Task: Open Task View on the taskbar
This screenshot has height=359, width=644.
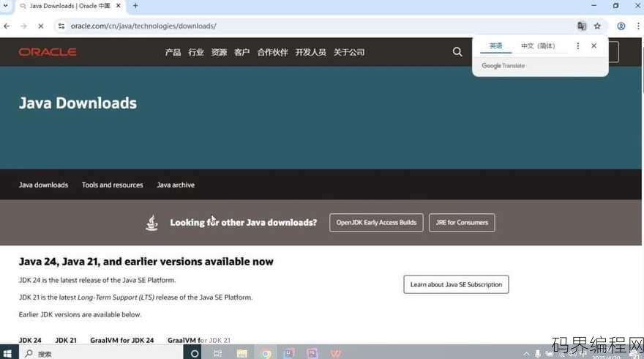Action: click(x=217, y=353)
